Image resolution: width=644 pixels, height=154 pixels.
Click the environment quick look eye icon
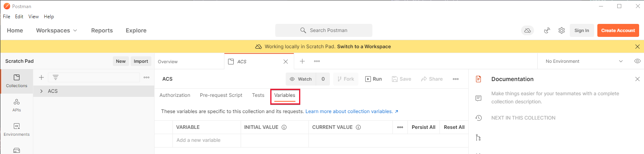[x=637, y=61]
